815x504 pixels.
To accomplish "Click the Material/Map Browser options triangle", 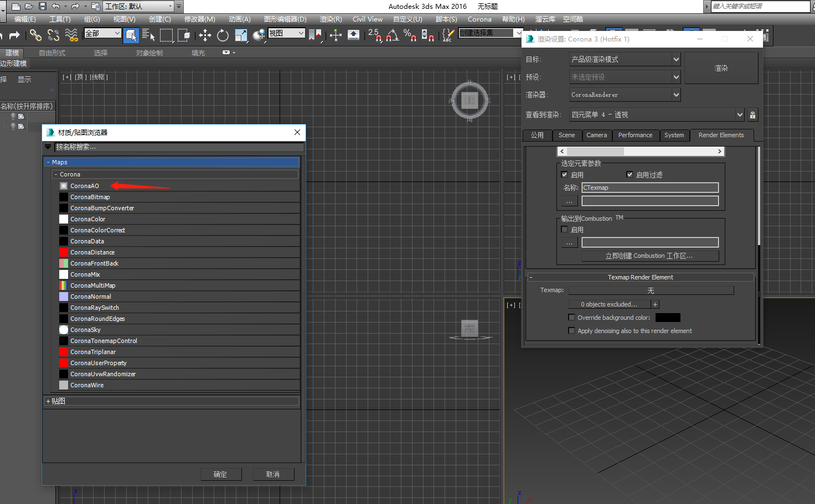I will click(x=48, y=147).
